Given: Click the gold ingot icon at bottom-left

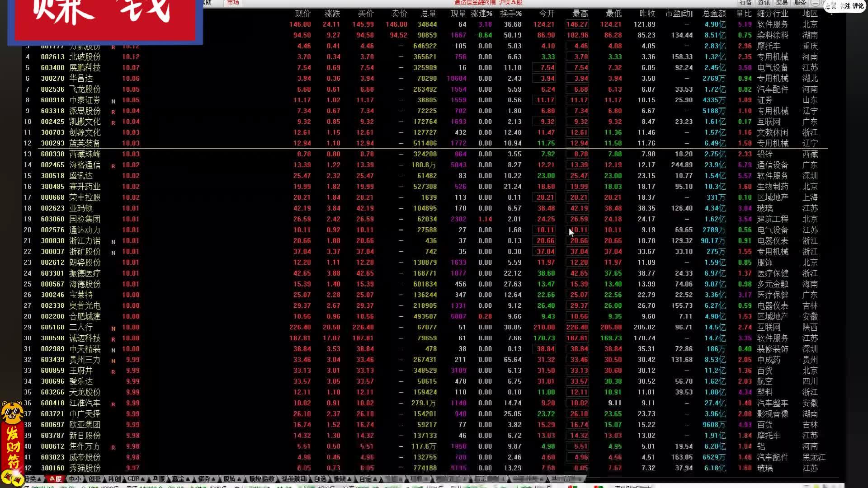Looking at the screenshot, I should (x=11, y=478).
